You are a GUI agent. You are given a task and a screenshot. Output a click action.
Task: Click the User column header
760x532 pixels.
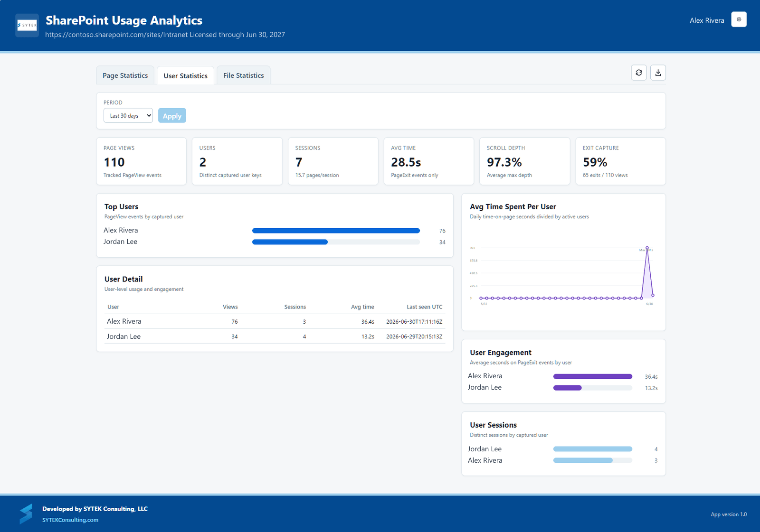click(x=113, y=307)
